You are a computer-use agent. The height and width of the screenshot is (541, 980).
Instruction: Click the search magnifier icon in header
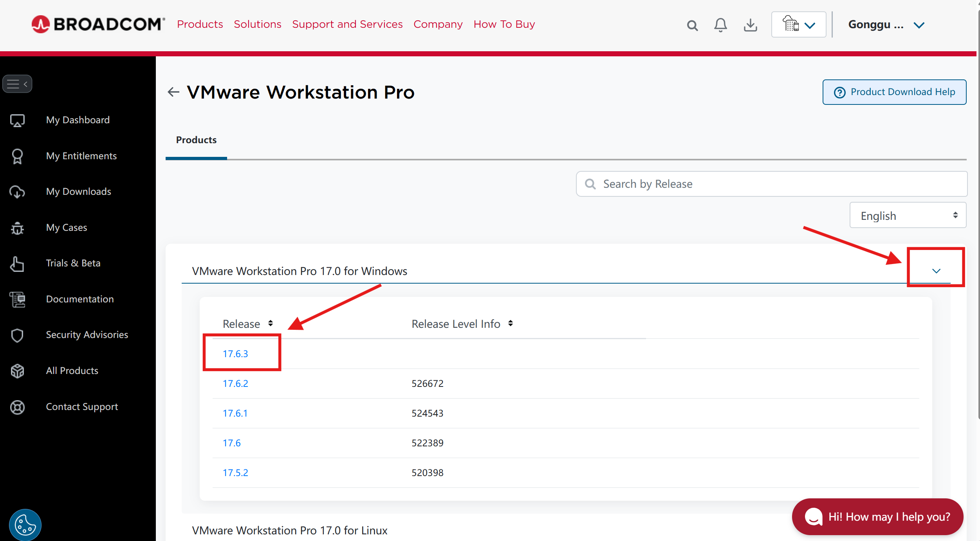pos(692,25)
